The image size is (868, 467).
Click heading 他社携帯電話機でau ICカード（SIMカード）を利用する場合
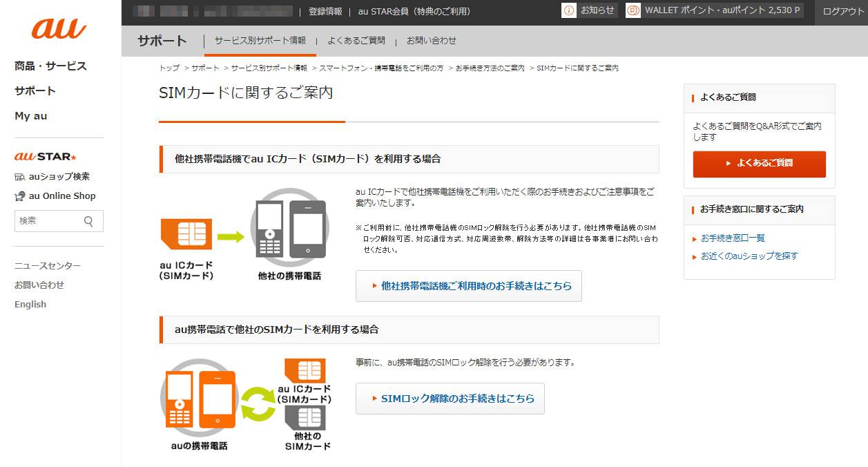coord(308,159)
